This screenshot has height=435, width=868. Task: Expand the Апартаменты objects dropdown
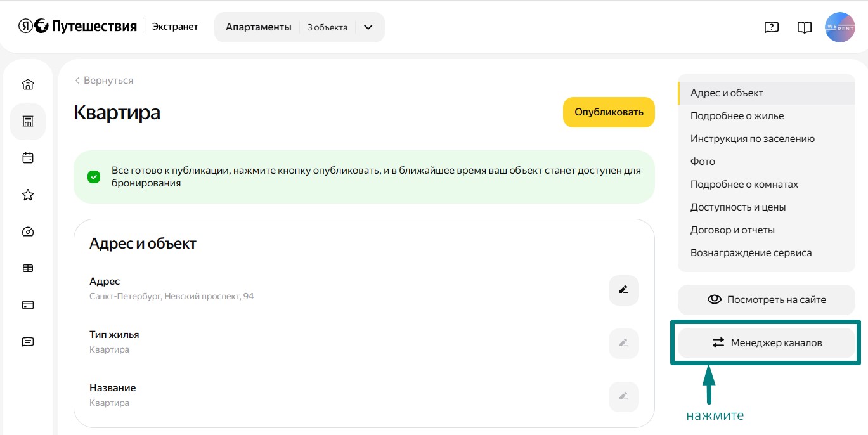tap(299, 27)
